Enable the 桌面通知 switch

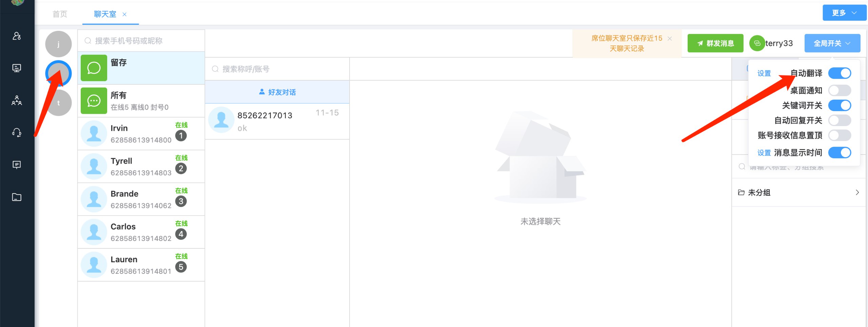839,90
